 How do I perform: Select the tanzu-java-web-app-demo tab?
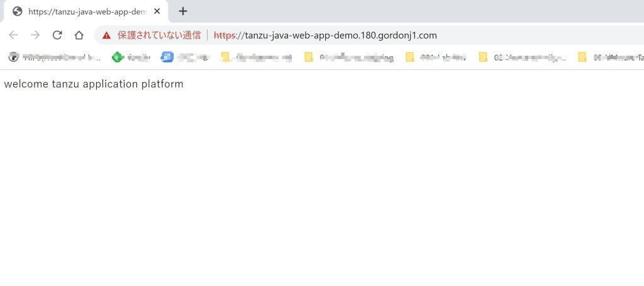coord(86,11)
